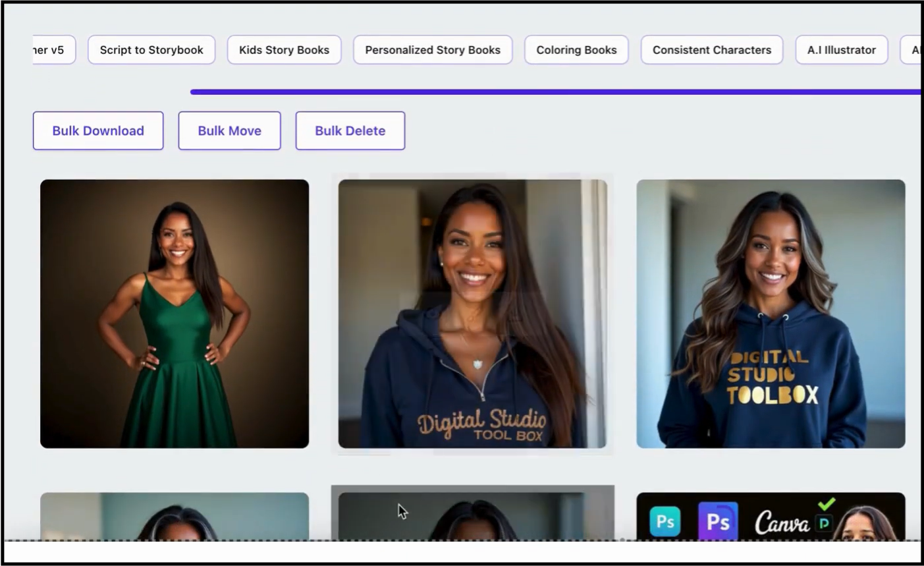Screen dimensions: 924x566
Task: Switch to Personalized Story Books tab
Action: coord(433,50)
